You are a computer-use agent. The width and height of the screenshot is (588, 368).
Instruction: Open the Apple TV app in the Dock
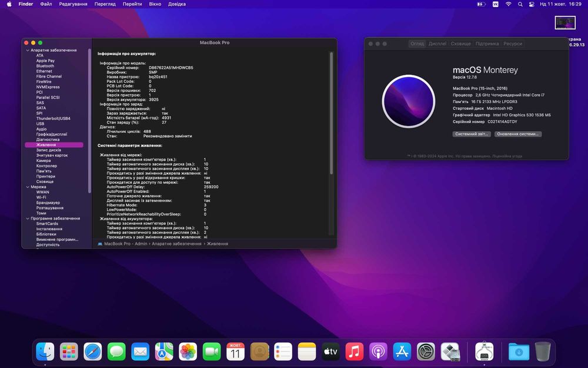[330, 352]
